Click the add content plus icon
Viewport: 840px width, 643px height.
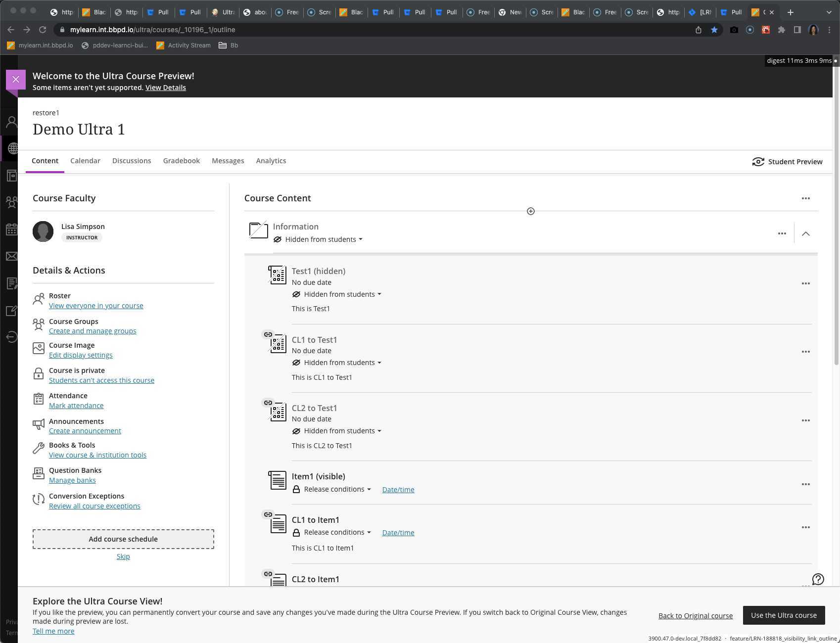pyautogui.click(x=530, y=211)
